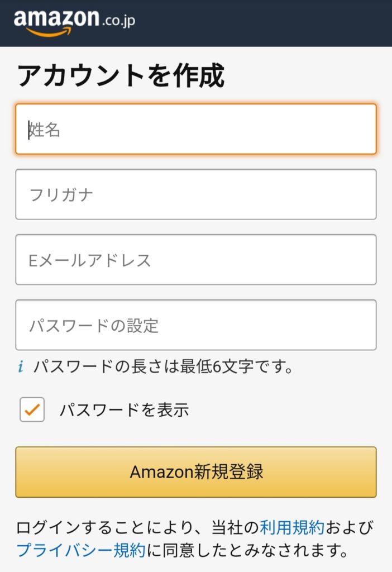Click the orange smile arrow under amazon
392x572 pixels.
point(49,32)
